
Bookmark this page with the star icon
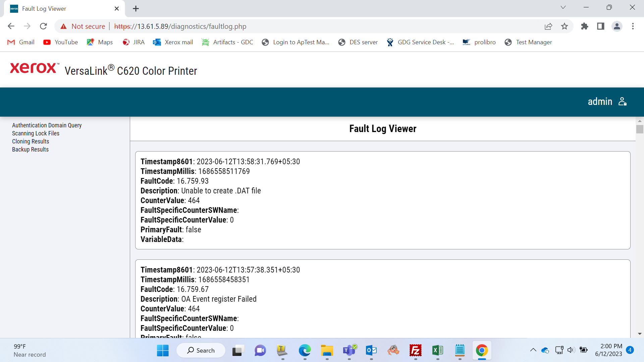[x=565, y=26]
